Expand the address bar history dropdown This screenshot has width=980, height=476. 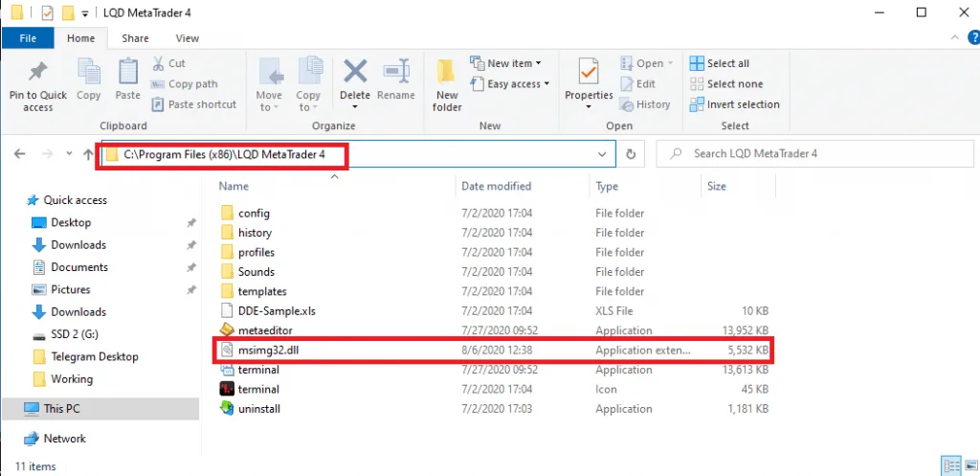click(602, 153)
